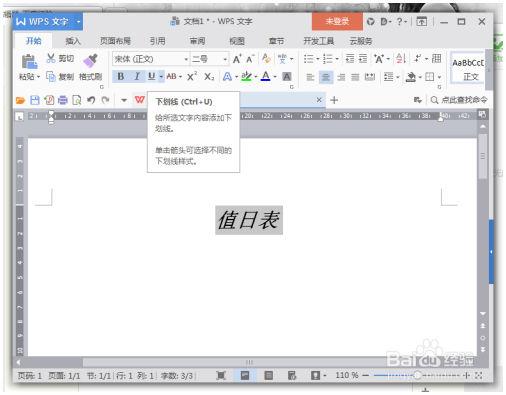Click the character shading A icon
506x395 pixels.
(x=287, y=77)
